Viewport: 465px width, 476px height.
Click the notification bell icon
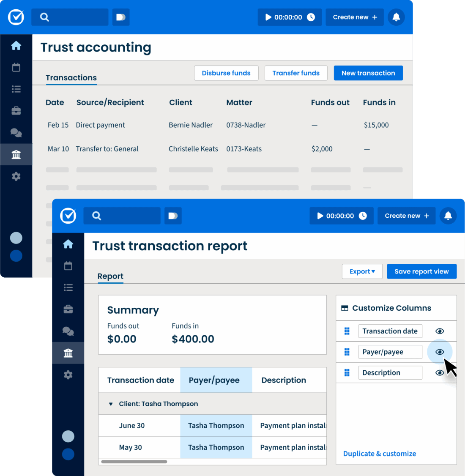click(448, 216)
